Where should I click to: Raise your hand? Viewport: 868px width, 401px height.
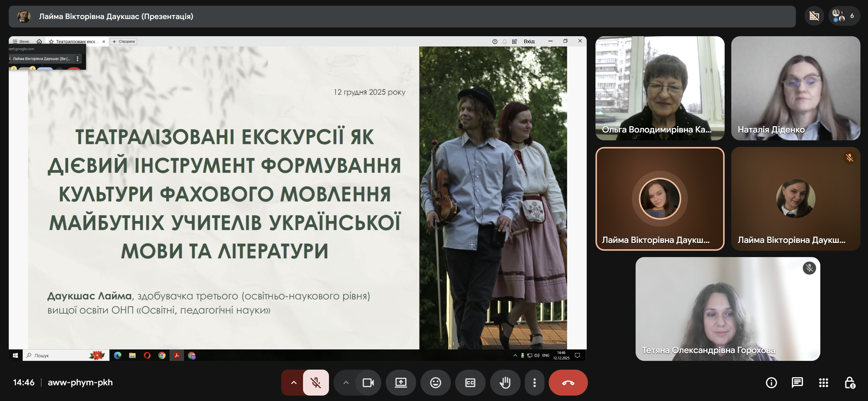click(505, 383)
